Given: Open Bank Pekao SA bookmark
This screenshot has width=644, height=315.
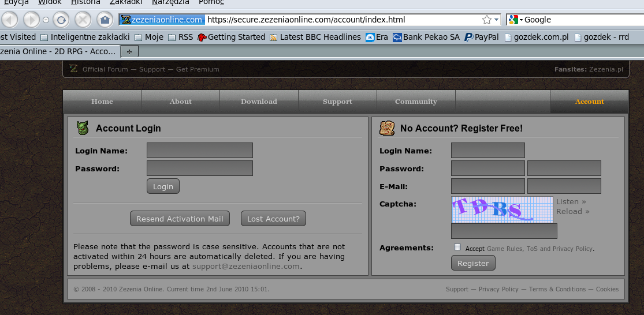Looking at the screenshot, I should pos(426,37).
